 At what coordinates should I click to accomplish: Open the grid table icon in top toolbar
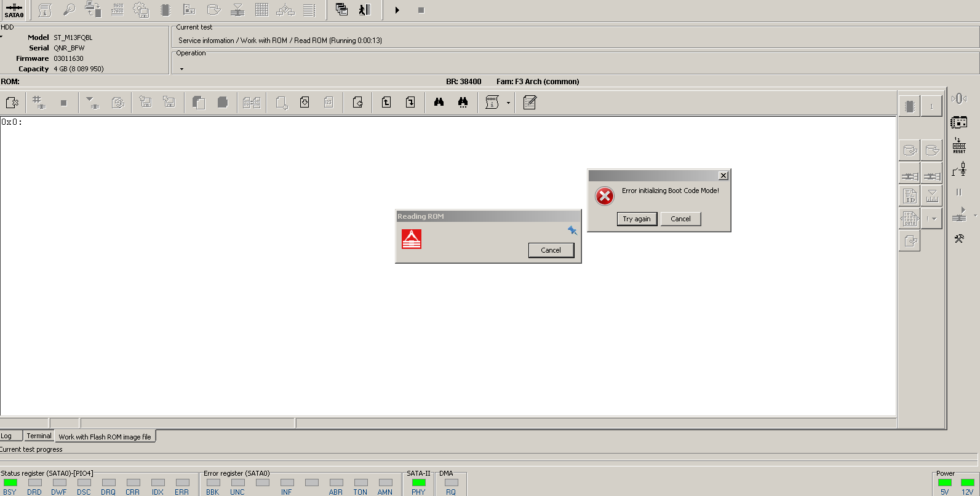pos(261,10)
